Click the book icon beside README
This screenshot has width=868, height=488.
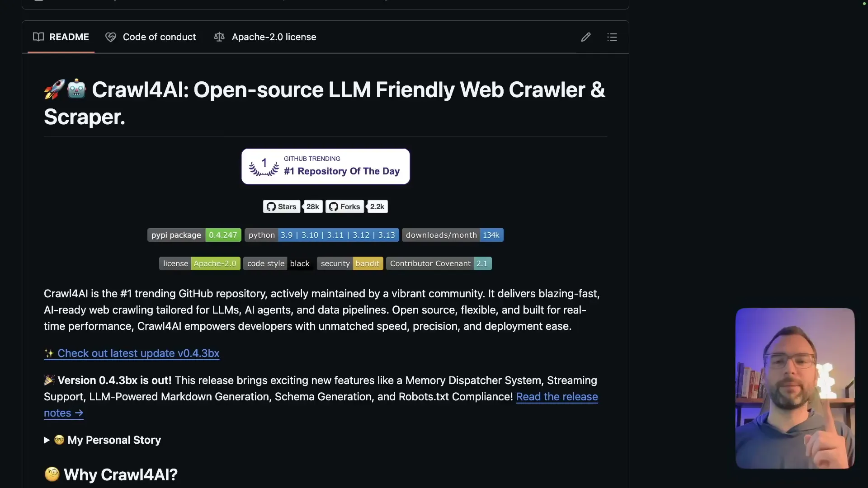38,37
